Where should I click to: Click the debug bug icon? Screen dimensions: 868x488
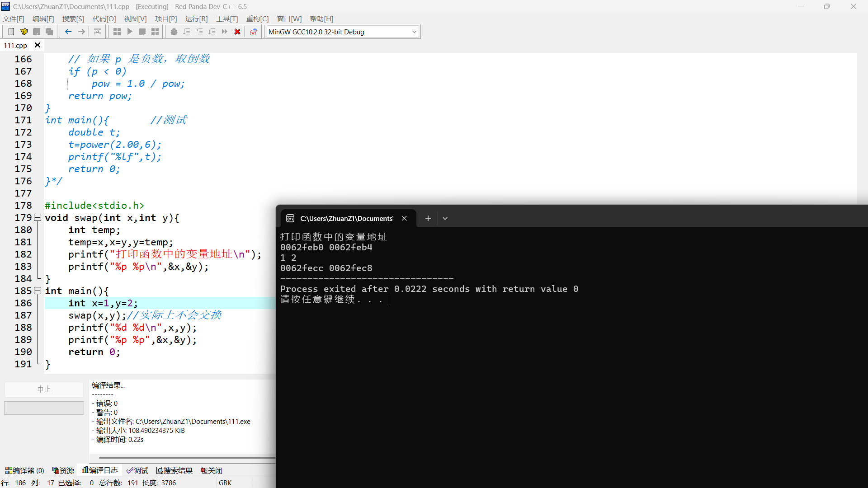click(x=174, y=32)
